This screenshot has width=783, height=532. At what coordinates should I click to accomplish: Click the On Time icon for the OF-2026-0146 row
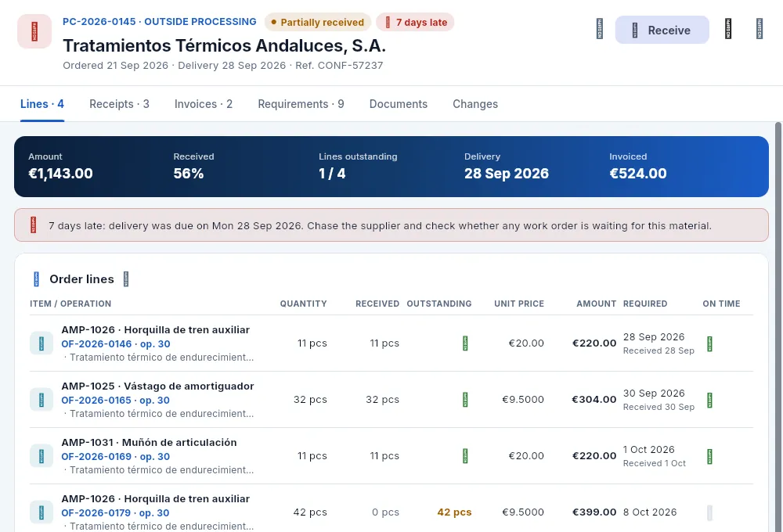(x=709, y=344)
